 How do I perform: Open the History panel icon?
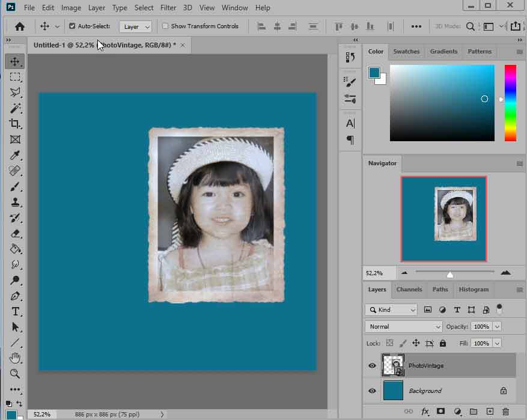click(x=350, y=58)
